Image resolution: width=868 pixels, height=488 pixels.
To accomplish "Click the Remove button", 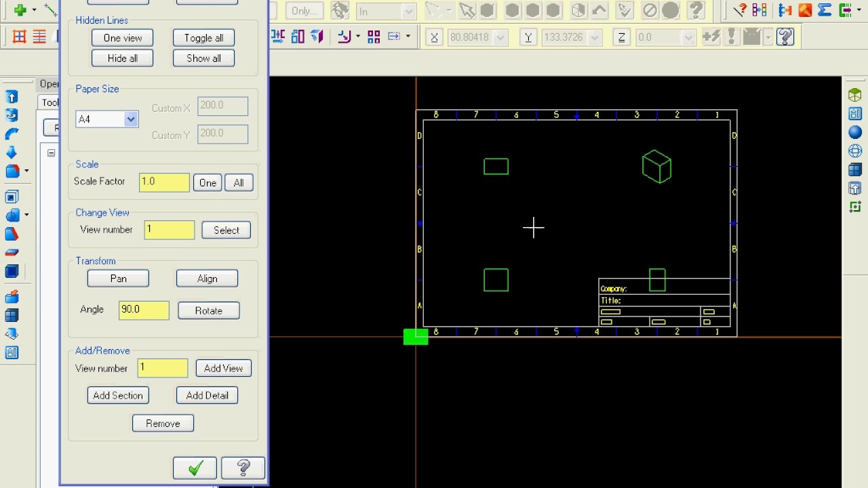I will click(x=163, y=424).
